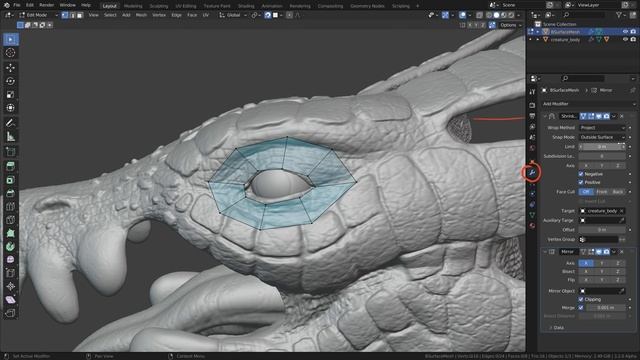The image size is (640, 360).
Task: Open the Global transform orientation dropdown
Action: 232,15
